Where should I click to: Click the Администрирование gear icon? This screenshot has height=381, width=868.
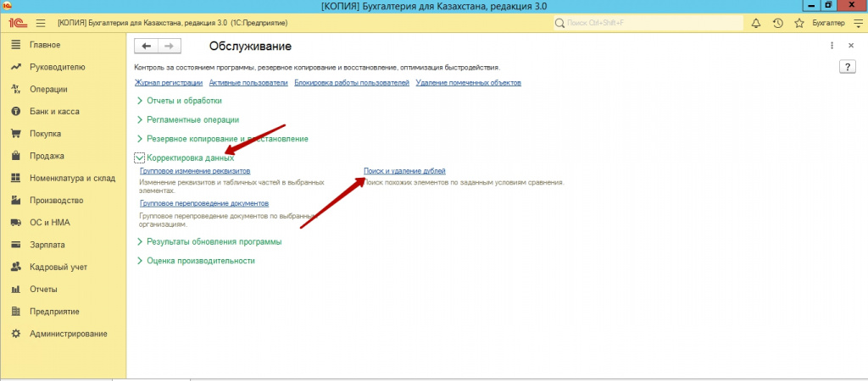16,334
